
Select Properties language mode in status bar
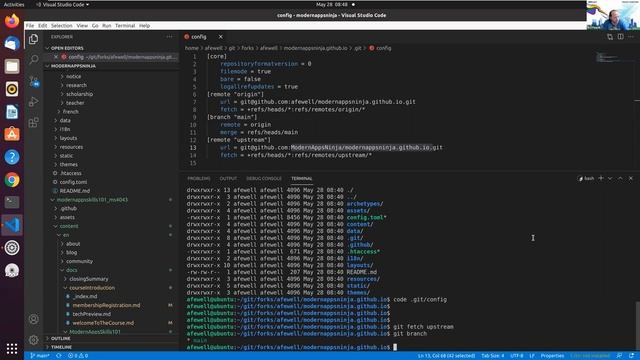pos(552,356)
